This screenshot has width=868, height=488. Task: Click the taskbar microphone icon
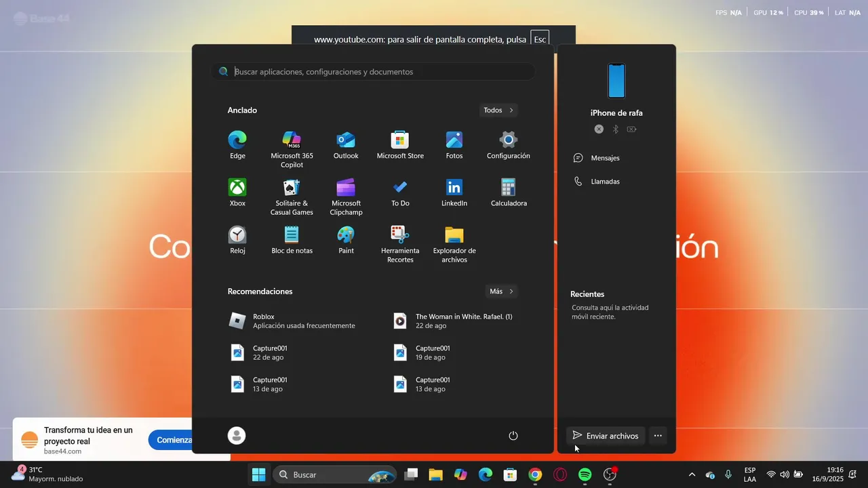coord(728,474)
